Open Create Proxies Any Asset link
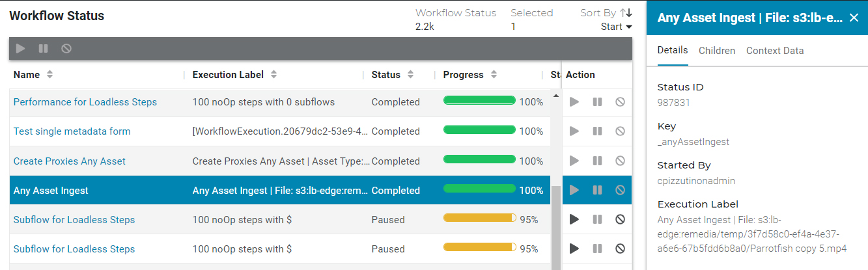Image resolution: width=868 pixels, height=270 pixels. [70, 161]
